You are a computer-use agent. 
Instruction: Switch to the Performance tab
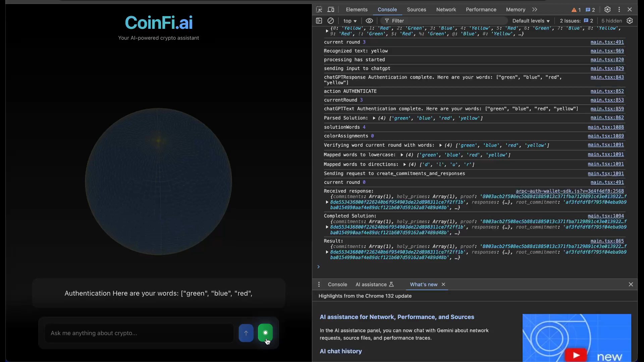pos(481,9)
